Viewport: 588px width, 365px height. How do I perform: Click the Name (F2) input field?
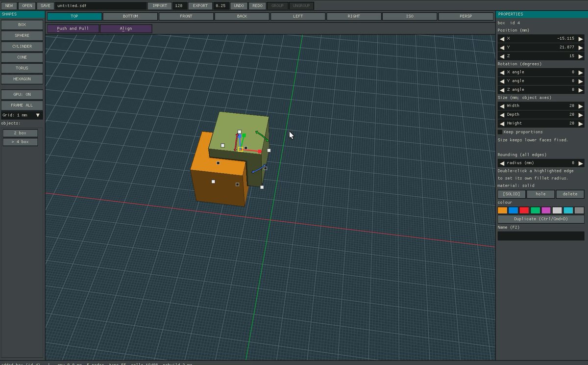click(541, 236)
